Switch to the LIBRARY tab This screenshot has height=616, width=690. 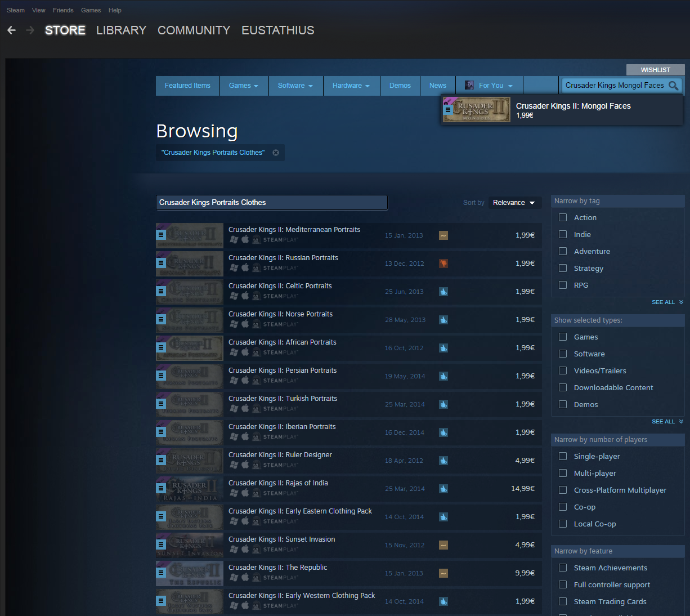121,30
